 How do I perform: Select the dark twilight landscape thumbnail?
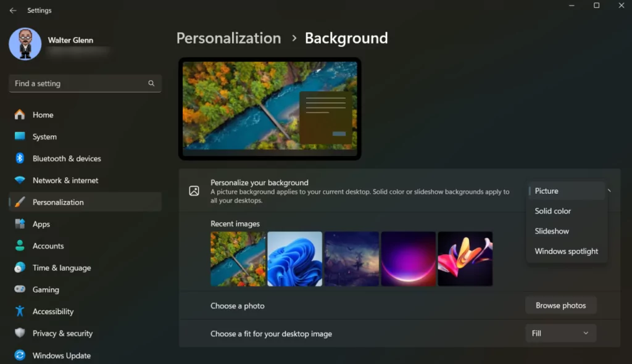[351, 259]
